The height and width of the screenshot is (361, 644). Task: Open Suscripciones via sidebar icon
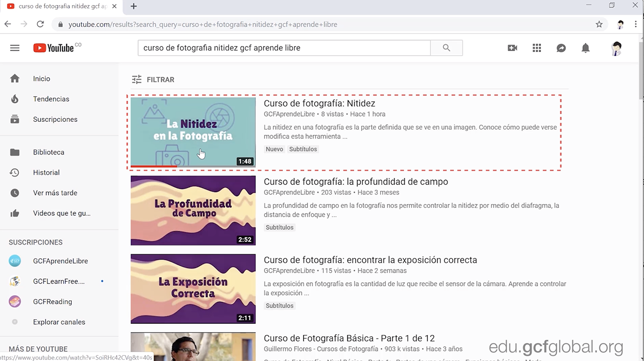click(x=15, y=119)
